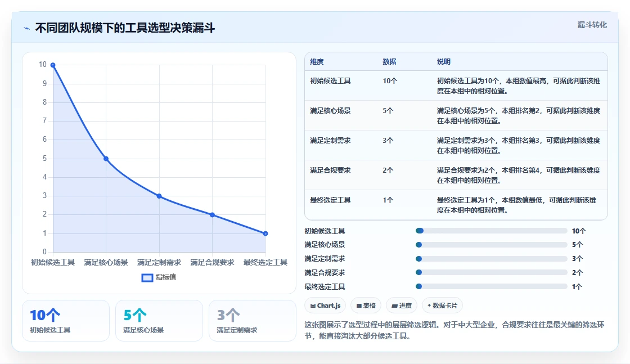Viewport: 630px width, 364px height.
Task: Click the lightning icon beside the panel title
Action: coord(27,29)
